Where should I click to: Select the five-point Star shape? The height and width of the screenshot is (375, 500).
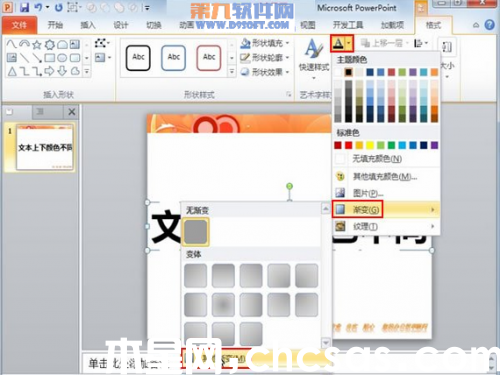(37, 44)
